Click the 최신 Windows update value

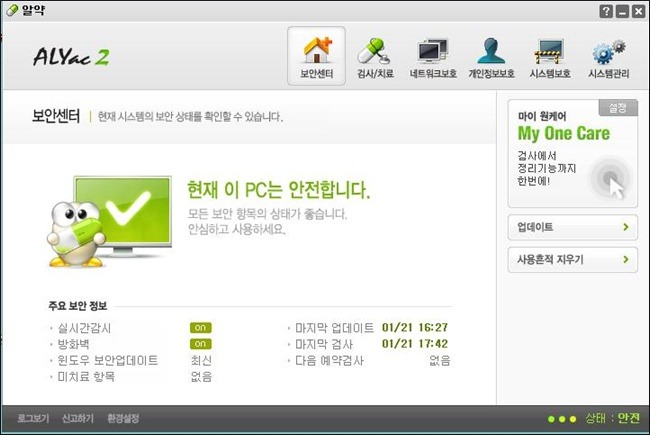point(201,360)
